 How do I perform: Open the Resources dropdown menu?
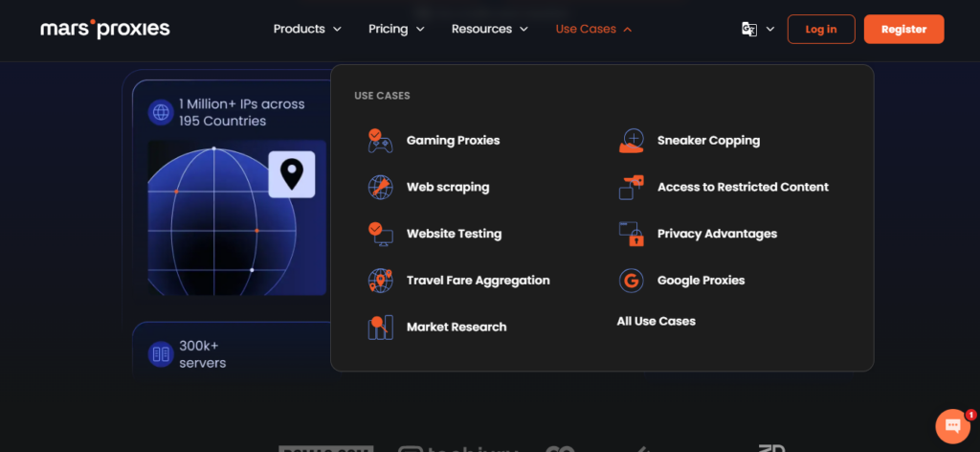(x=490, y=29)
